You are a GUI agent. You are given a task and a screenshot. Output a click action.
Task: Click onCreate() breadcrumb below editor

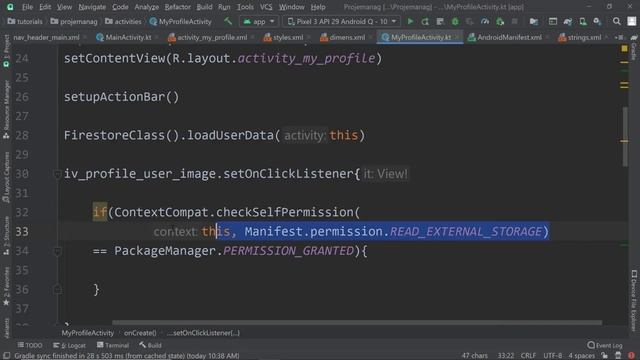140,333
